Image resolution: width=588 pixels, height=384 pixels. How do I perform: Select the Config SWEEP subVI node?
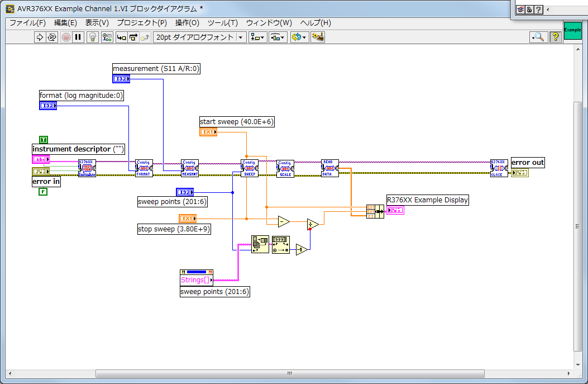click(250, 168)
